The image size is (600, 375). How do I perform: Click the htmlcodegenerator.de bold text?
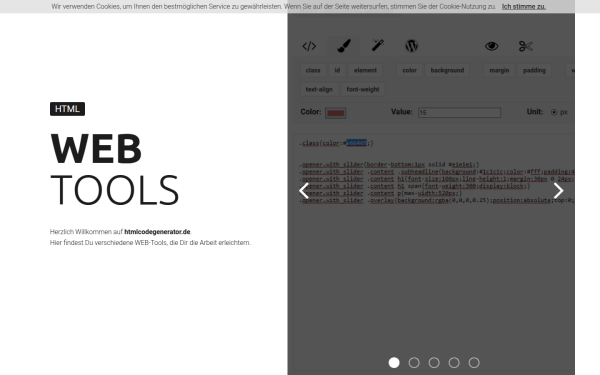[157, 232]
